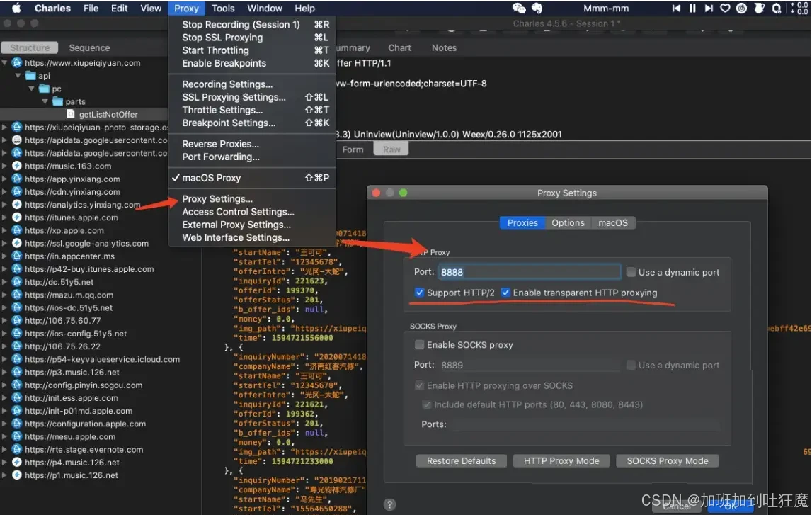Click the host icon beside music.163.com
The image size is (812, 515).
pyautogui.click(x=16, y=166)
